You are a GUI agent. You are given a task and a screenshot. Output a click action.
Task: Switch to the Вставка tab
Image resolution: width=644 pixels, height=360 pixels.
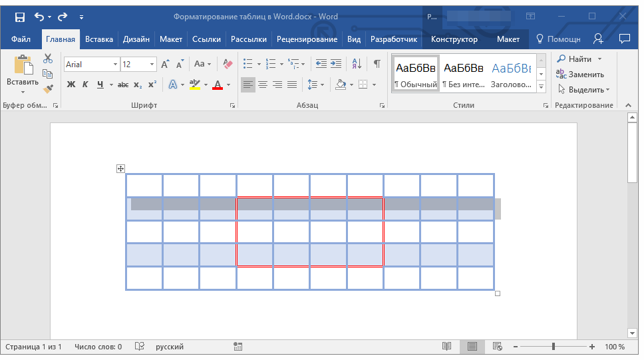pos(99,39)
